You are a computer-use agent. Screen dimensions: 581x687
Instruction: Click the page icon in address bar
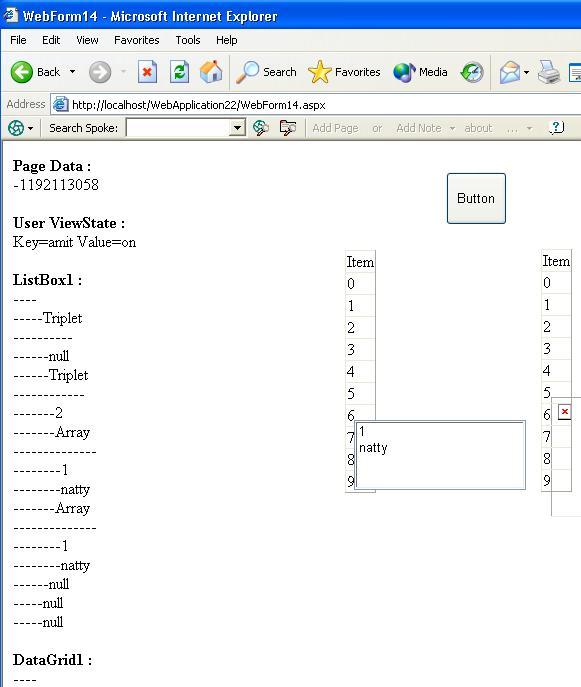[60, 104]
